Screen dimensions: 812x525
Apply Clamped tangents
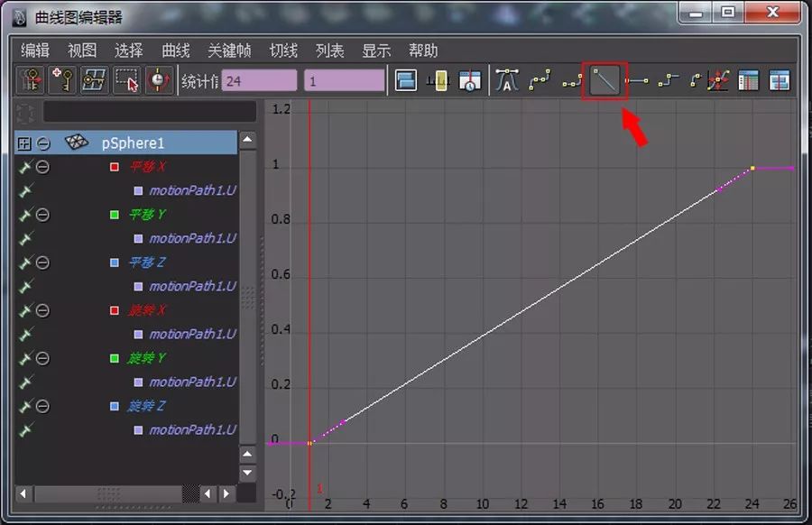coord(572,81)
